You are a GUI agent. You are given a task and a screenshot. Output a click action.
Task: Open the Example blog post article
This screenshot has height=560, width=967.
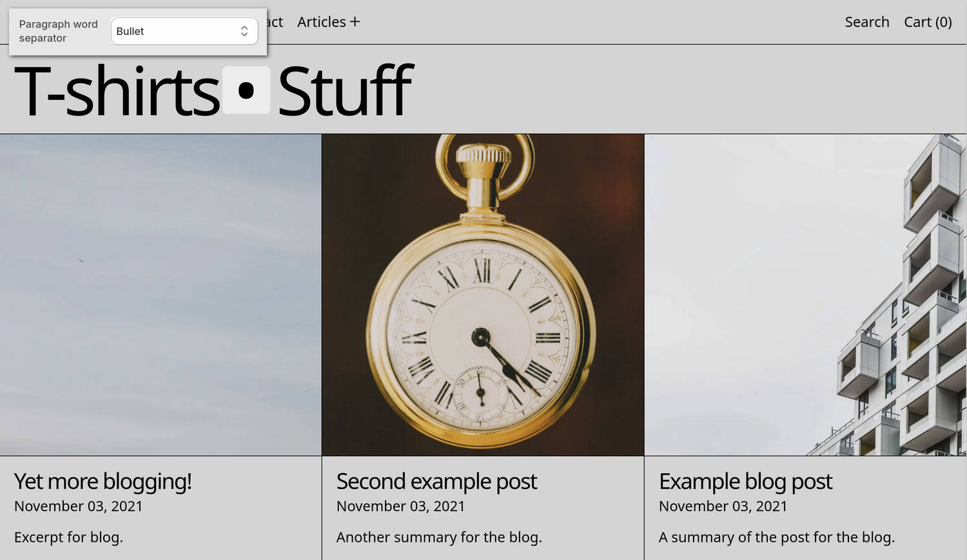(745, 481)
